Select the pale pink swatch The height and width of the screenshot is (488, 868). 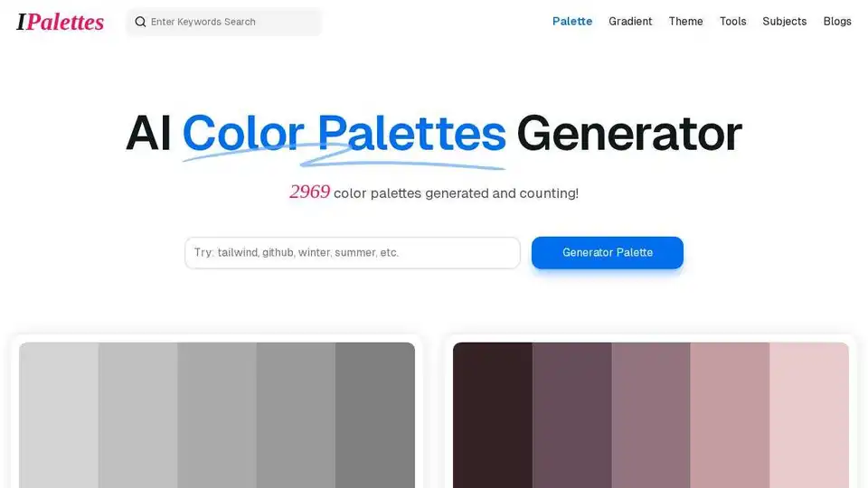(x=808, y=415)
